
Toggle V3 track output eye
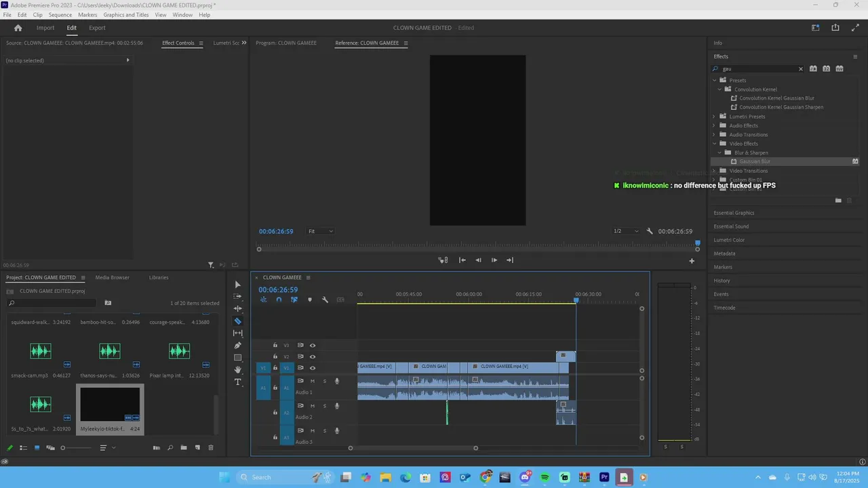[313, 345]
